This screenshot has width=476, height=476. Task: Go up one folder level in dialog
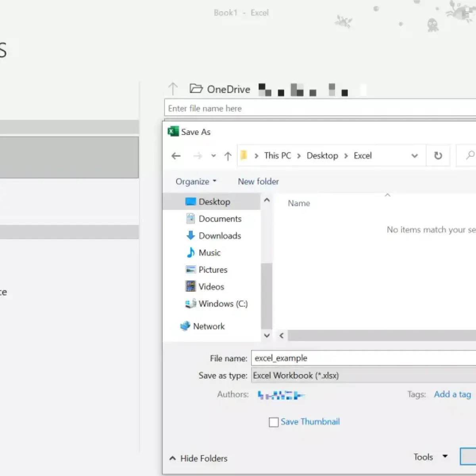228,156
